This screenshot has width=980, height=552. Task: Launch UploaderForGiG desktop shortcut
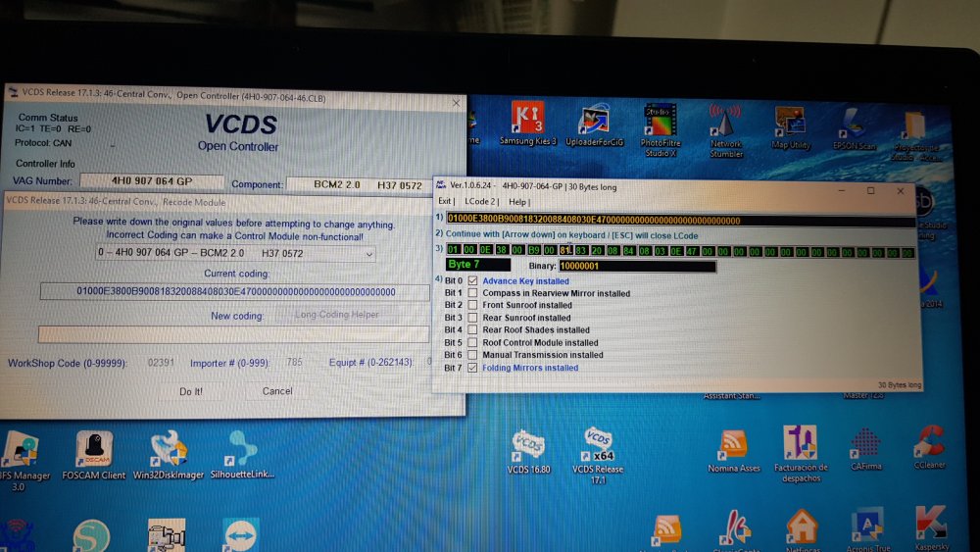pyautogui.click(x=595, y=124)
